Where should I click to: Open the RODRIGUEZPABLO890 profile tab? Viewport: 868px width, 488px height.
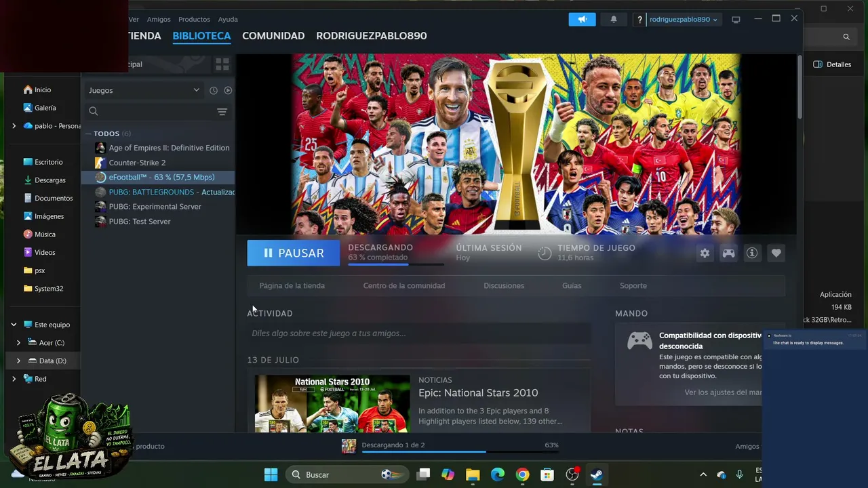click(372, 36)
